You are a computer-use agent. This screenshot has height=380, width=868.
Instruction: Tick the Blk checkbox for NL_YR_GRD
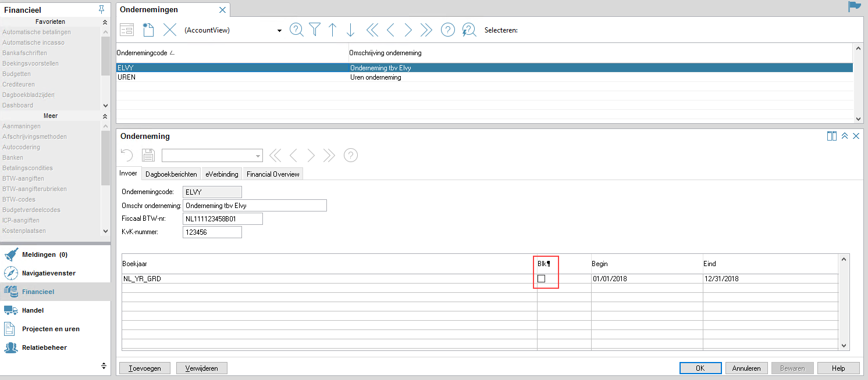click(541, 279)
